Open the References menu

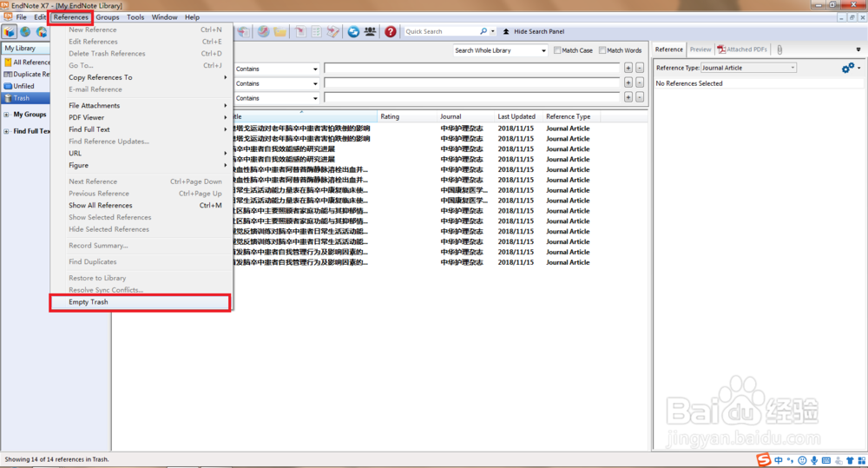71,17
